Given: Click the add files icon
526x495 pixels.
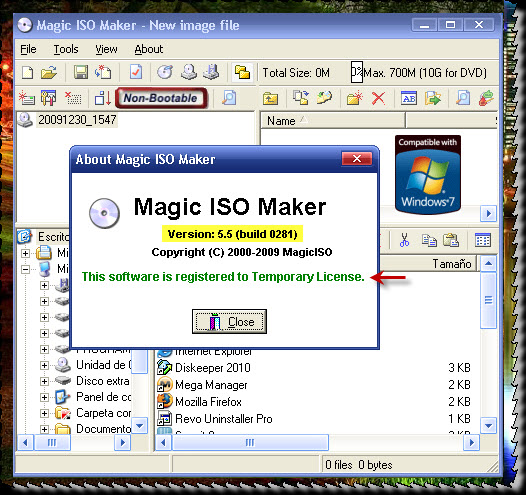Looking at the screenshot, I should click(x=301, y=98).
